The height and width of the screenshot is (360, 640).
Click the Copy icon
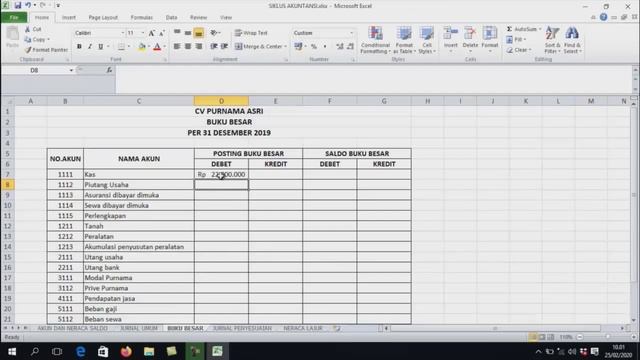[28, 40]
